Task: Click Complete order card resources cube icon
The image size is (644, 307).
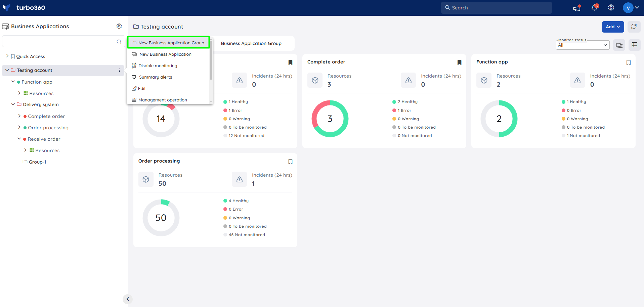Action: pos(315,80)
